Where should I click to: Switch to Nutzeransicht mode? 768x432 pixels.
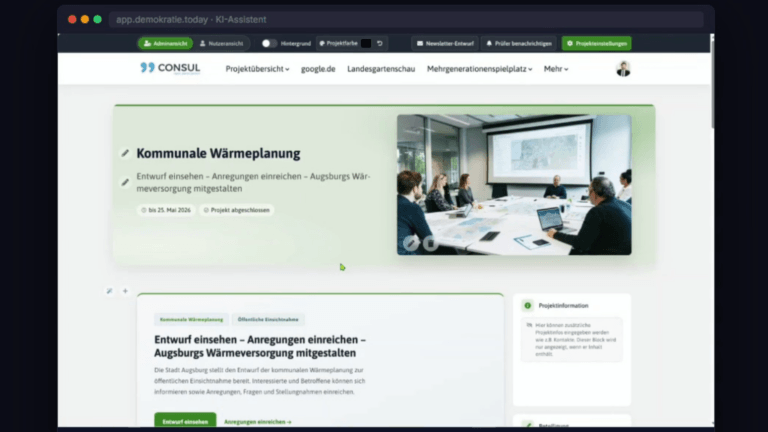(x=221, y=44)
